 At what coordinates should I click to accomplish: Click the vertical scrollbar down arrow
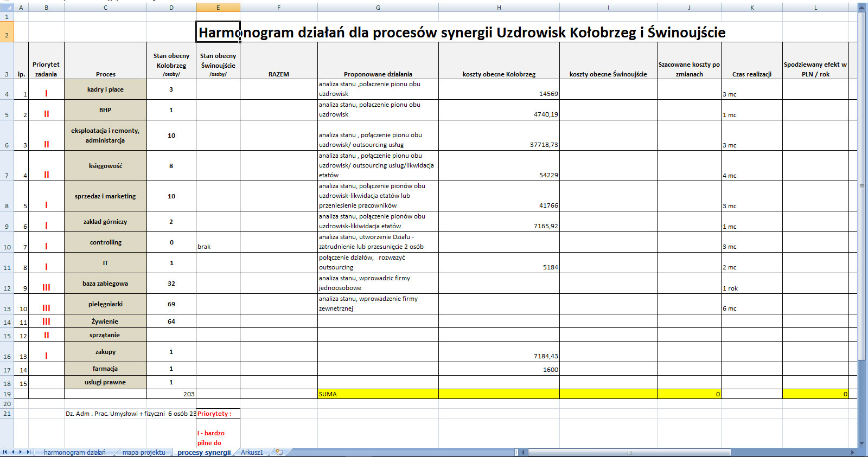pyautogui.click(x=861, y=443)
